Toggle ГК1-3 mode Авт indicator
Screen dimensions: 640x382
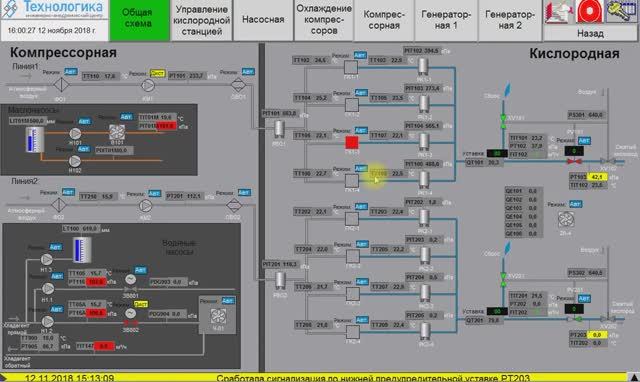(361, 131)
